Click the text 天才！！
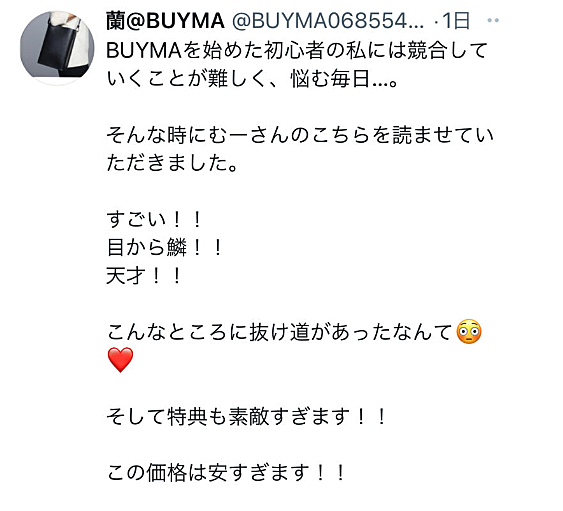This screenshot has width=563, height=511. (x=143, y=276)
